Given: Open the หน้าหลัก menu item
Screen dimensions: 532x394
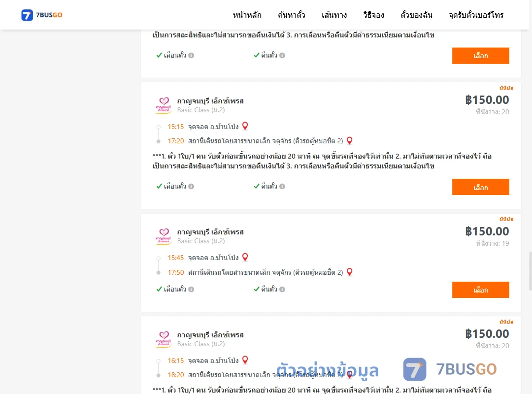Looking at the screenshot, I should click(x=247, y=15).
